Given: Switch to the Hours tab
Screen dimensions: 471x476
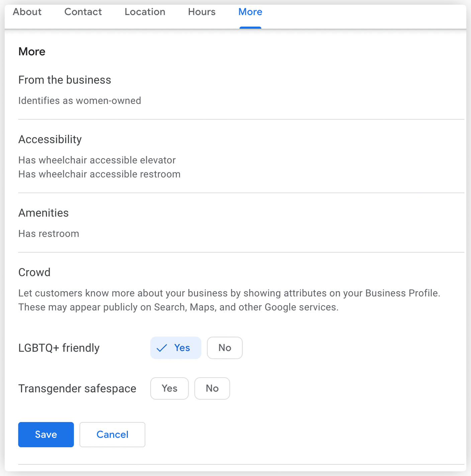Looking at the screenshot, I should coord(202,12).
